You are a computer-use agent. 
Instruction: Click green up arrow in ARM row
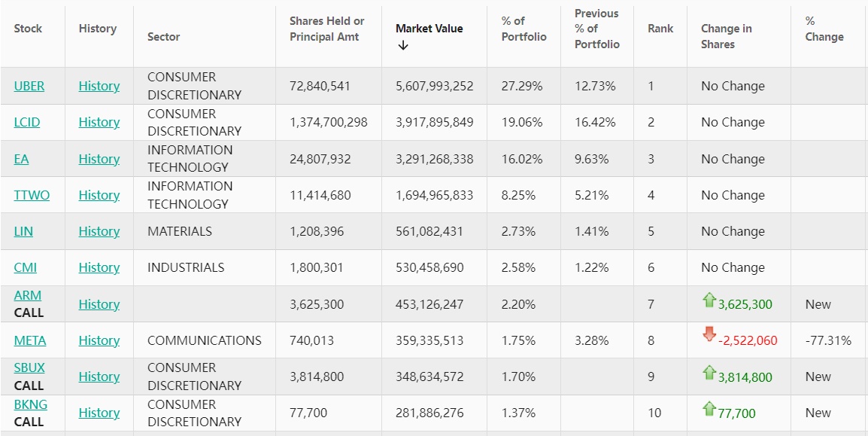pyautogui.click(x=709, y=300)
